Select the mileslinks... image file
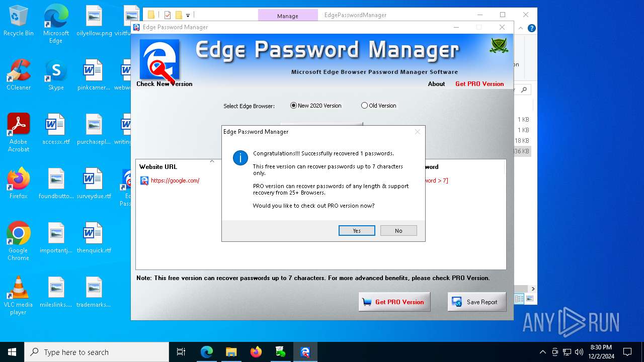 pyautogui.click(x=56, y=292)
